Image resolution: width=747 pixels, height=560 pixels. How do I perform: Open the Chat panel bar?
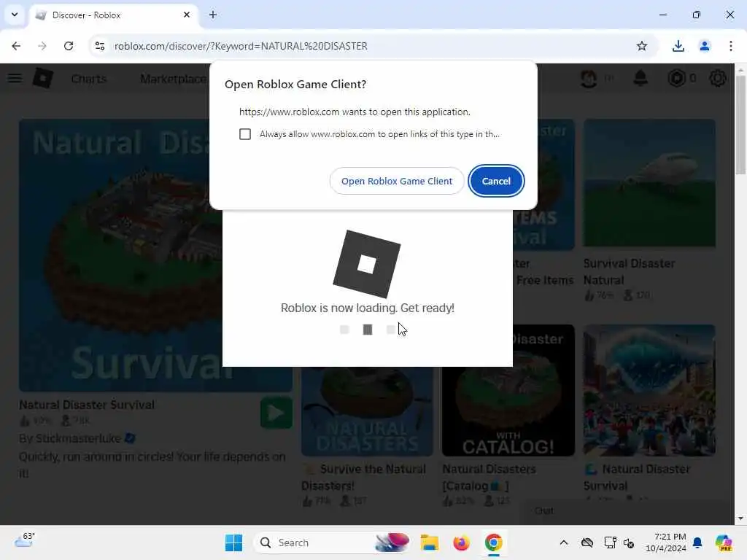(628, 511)
